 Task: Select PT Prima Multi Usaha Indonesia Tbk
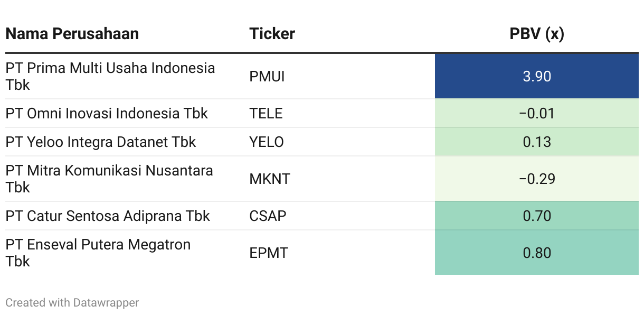coord(110,76)
